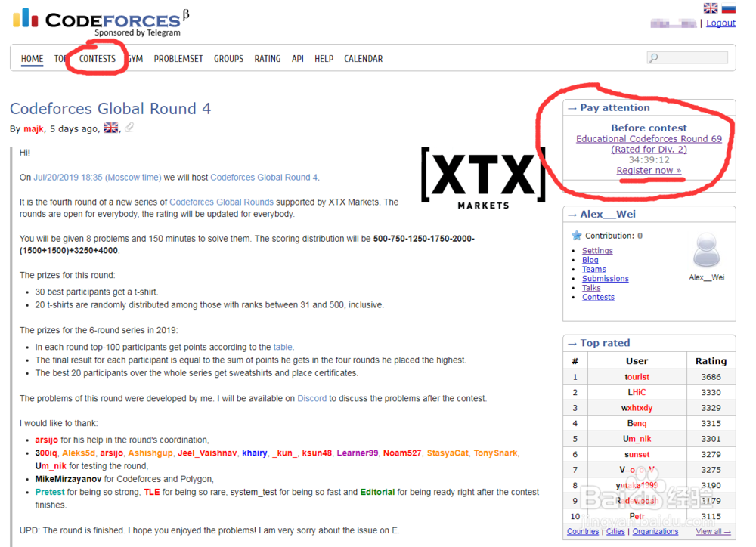The width and height of the screenshot is (756, 547).
Task: Open the Jul/20/2019 18:35 time link
Action: click(x=98, y=178)
